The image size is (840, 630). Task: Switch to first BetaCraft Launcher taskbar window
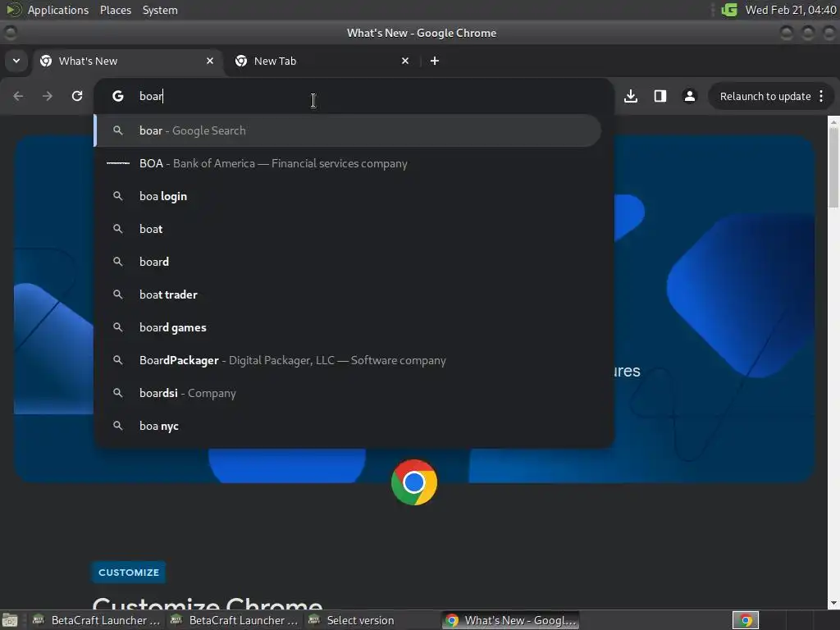point(97,620)
